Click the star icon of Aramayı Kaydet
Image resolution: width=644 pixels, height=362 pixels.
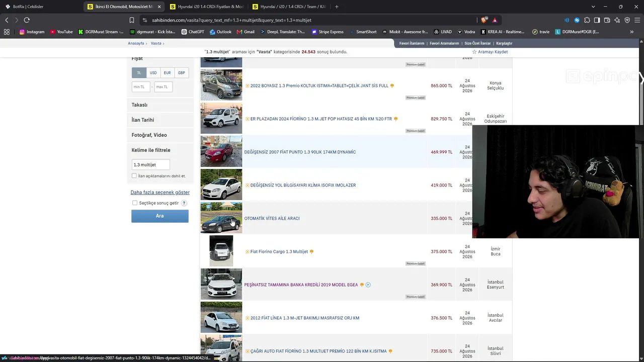click(x=474, y=52)
